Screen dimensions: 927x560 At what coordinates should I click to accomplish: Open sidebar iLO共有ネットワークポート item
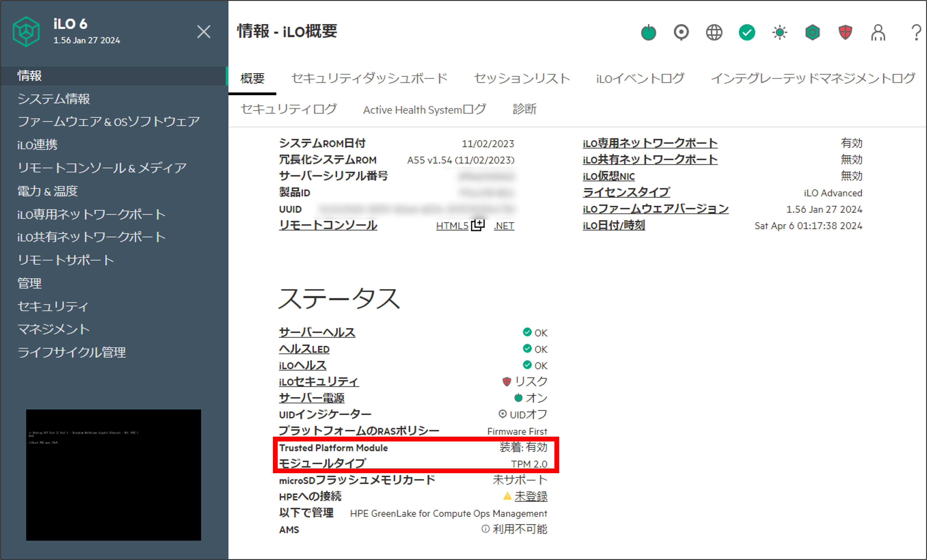coord(91,237)
